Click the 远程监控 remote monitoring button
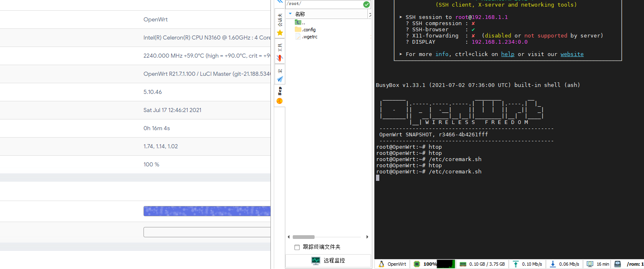This screenshot has width=644, height=269. (328, 260)
